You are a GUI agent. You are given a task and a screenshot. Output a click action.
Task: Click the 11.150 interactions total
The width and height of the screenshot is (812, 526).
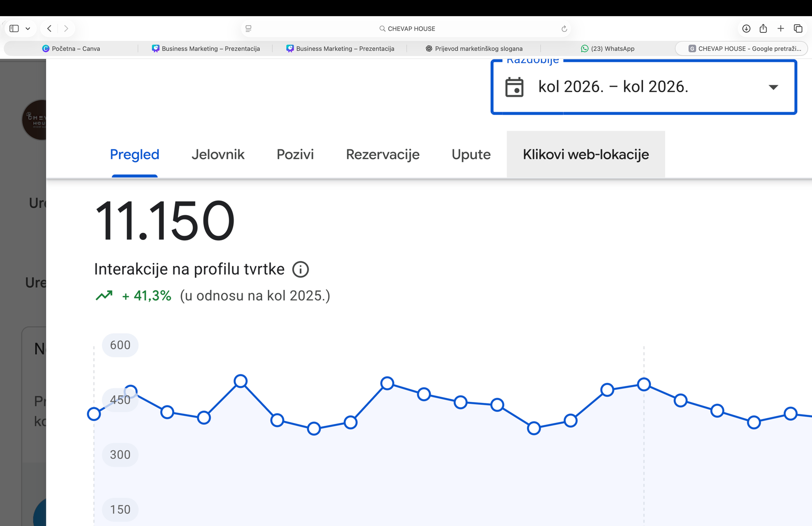(x=164, y=221)
